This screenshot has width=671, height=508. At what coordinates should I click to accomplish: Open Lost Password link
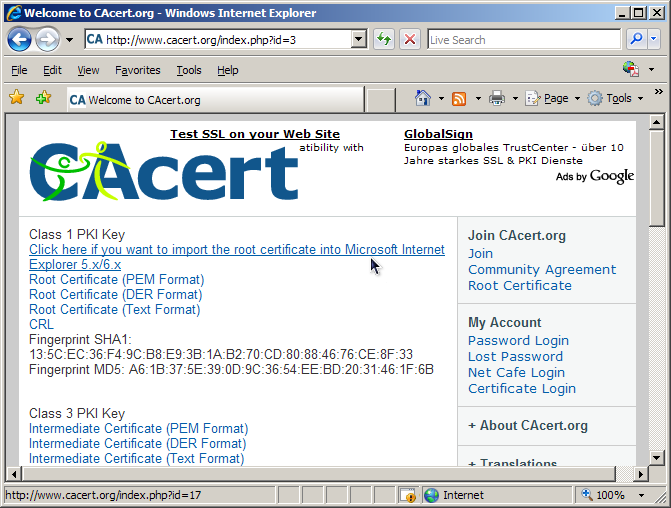515,356
